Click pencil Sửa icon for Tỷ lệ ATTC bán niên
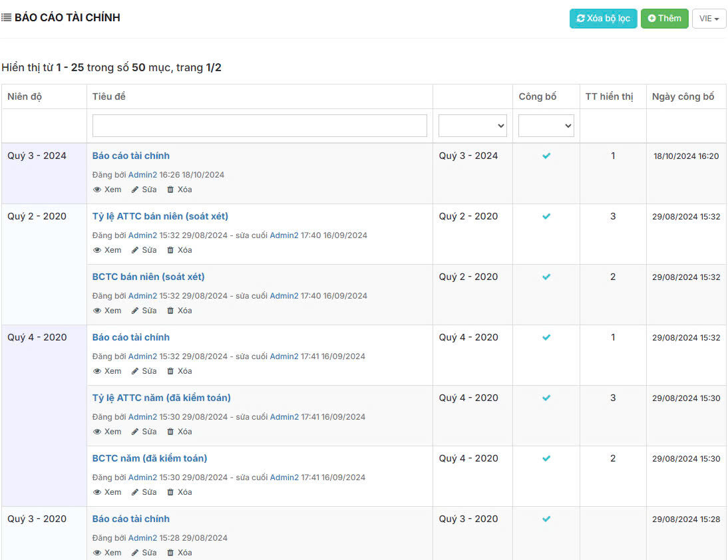Screen dimensions: 728x560 [x=135, y=250]
